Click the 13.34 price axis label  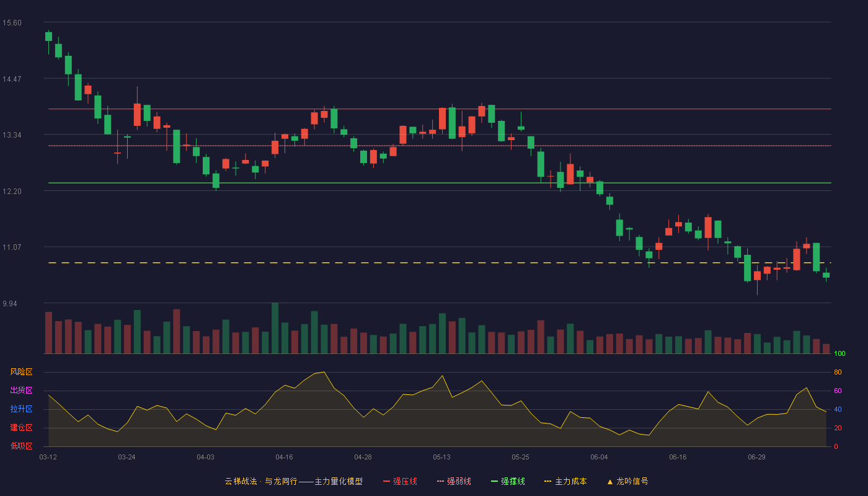[x=12, y=135]
